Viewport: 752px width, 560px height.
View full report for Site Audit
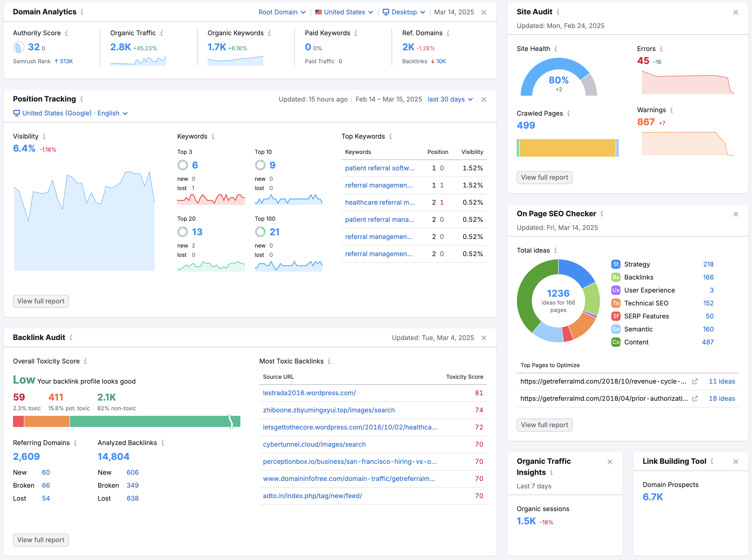[545, 178]
